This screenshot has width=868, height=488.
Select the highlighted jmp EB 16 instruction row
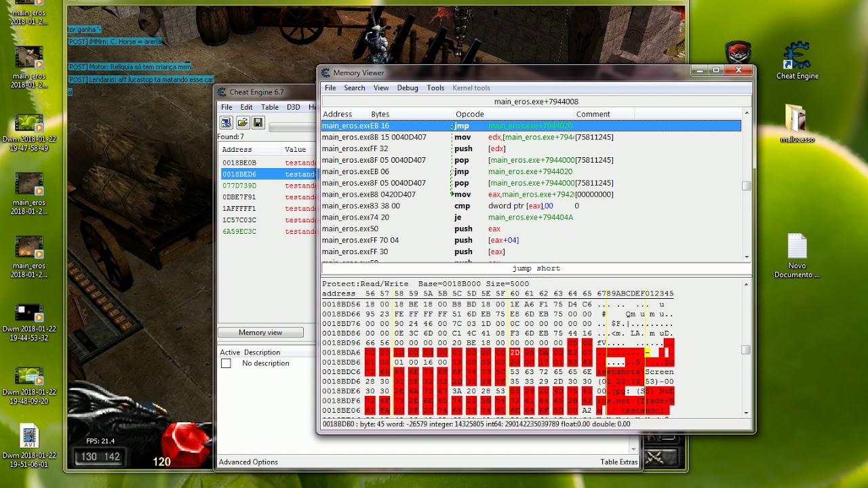click(x=531, y=126)
